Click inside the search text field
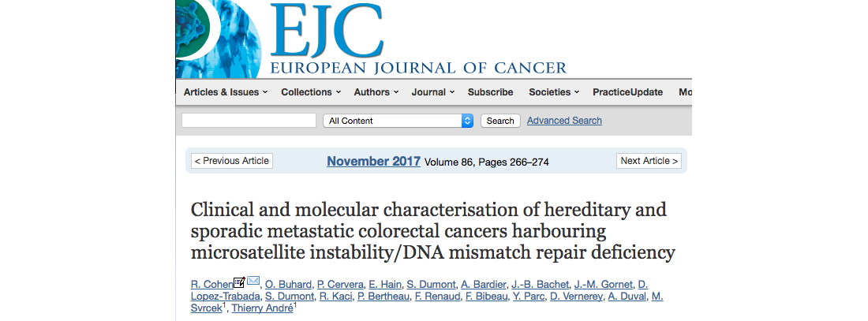This screenshot has width=868, height=321. coord(249,121)
